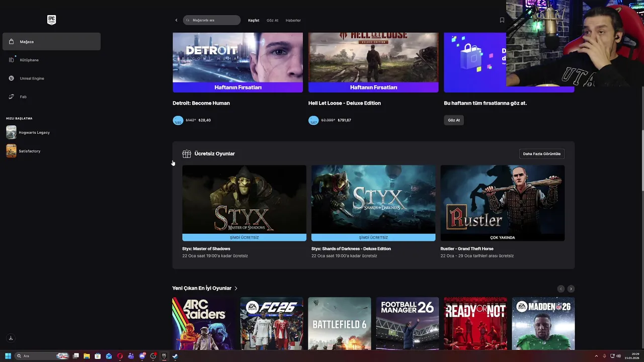Open the Football Manager 26 game tile
Viewport: 644px width, 362px height.
(408, 323)
